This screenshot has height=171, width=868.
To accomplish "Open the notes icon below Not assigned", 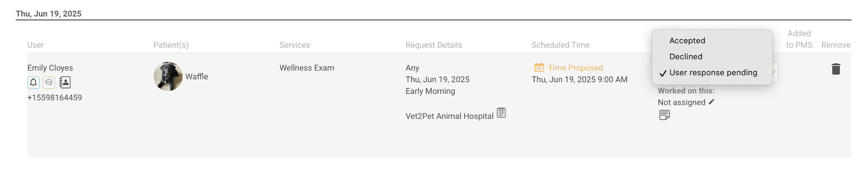I will [665, 115].
